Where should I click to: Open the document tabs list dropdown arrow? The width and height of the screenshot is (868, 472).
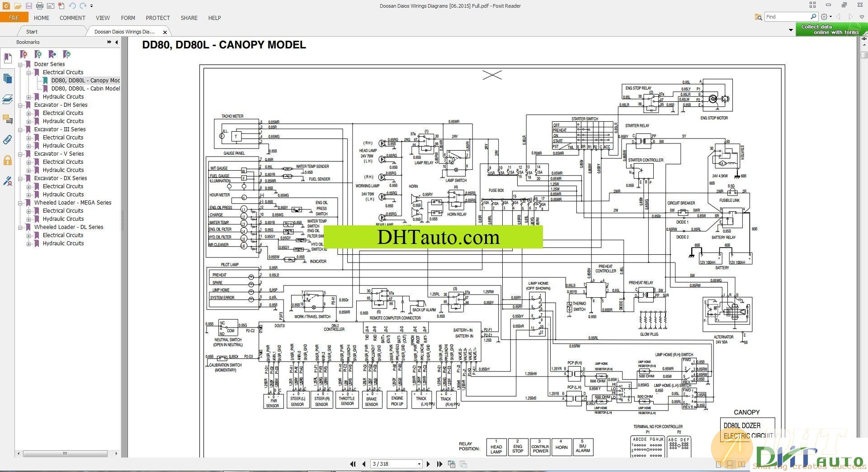(791, 30)
